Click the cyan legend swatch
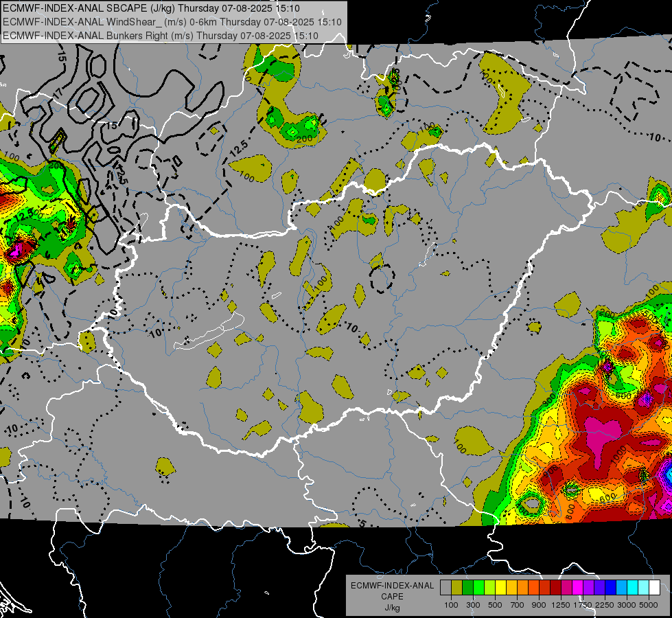 [x=633, y=588]
